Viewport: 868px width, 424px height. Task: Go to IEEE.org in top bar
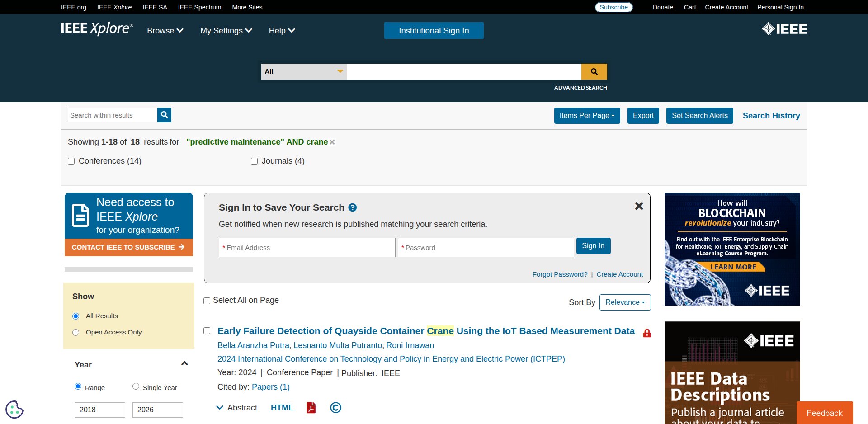[x=74, y=7]
